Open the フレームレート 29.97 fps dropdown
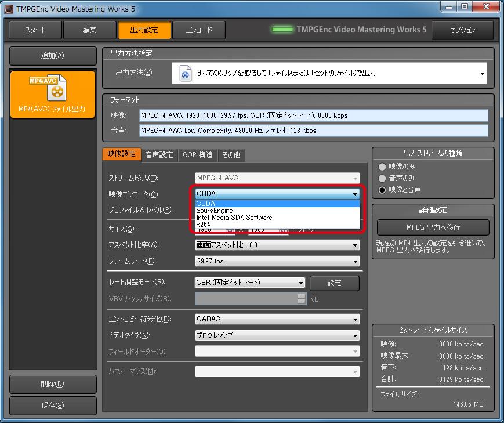The image size is (504, 423). coord(277,261)
